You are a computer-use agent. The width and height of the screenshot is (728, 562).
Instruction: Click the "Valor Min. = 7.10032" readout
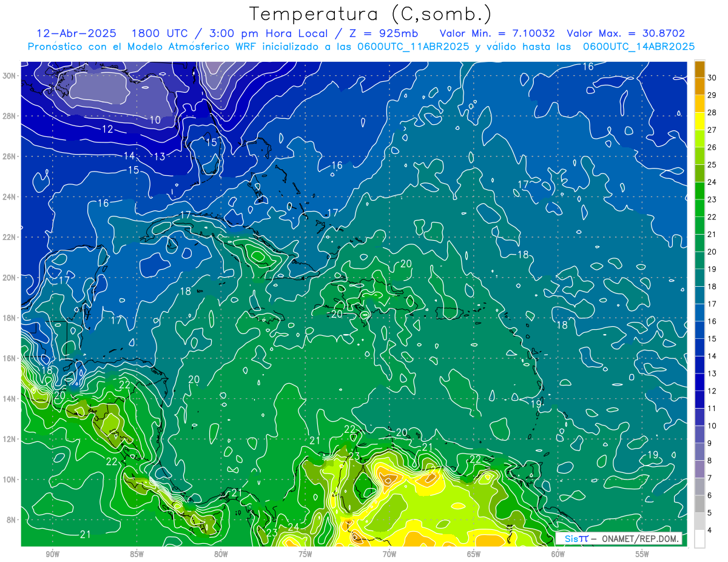click(497, 33)
